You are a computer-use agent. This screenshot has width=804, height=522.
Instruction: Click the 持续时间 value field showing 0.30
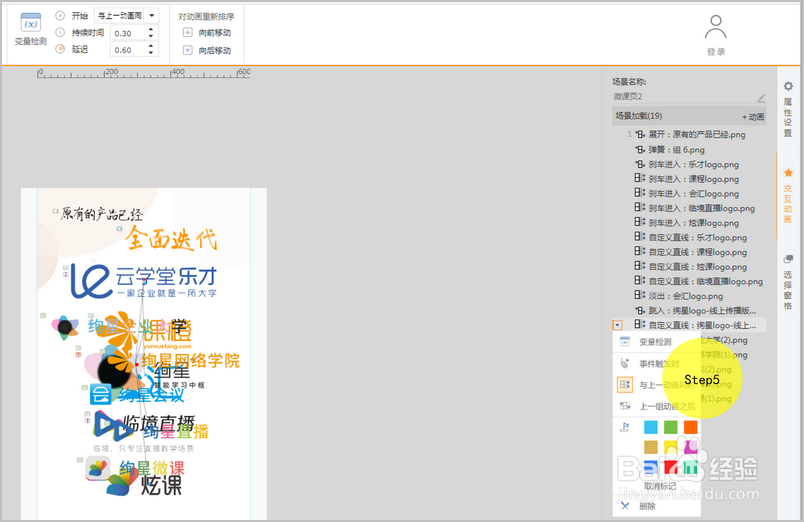point(128,33)
